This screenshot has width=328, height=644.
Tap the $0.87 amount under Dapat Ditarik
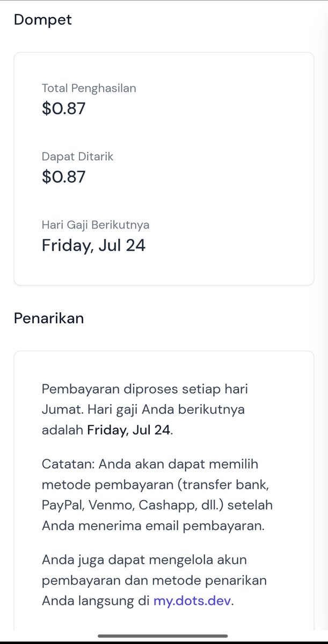(x=64, y=177)
